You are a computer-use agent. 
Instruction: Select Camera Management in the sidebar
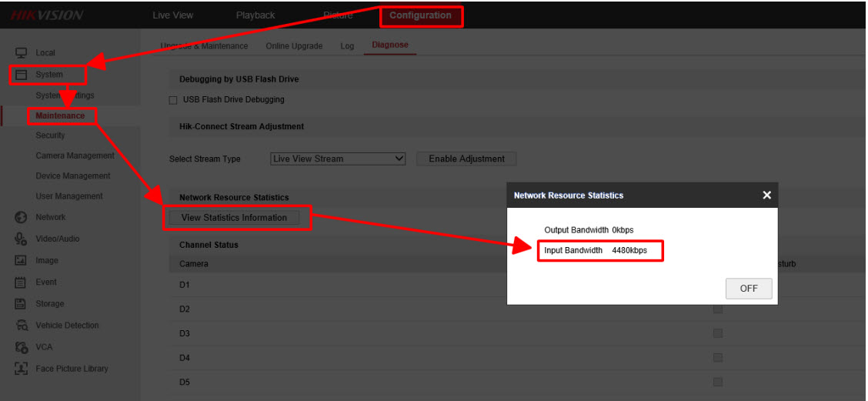coord(74,155)
